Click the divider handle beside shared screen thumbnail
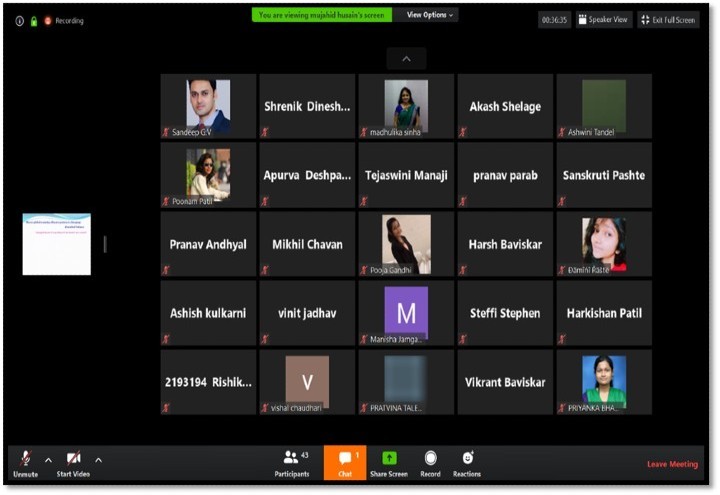The image size is (720, 495). tap(105, 244)
